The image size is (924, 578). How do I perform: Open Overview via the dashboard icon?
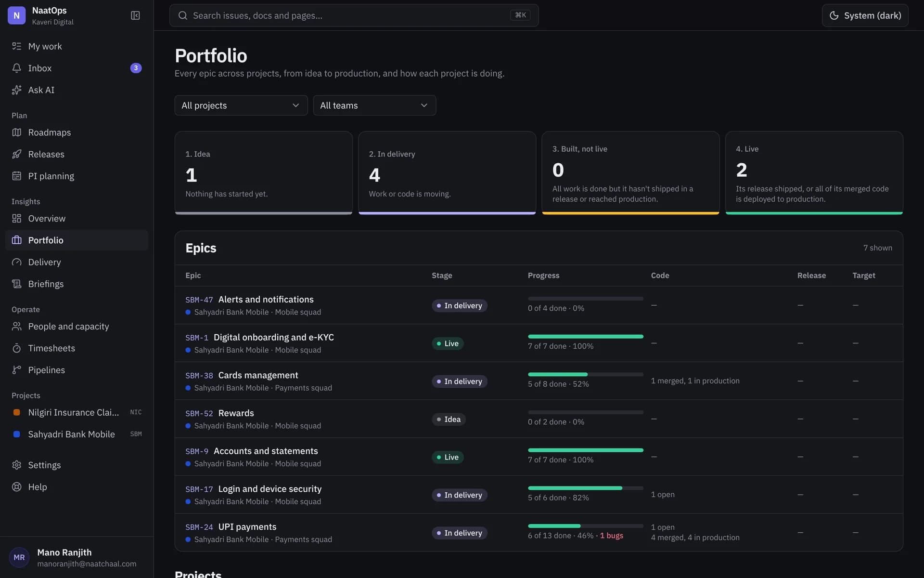coord(16,218)
